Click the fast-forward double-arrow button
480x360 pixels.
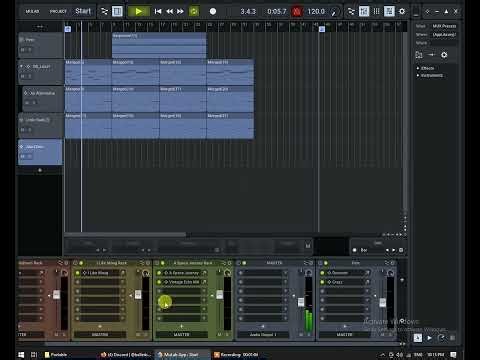180,11
